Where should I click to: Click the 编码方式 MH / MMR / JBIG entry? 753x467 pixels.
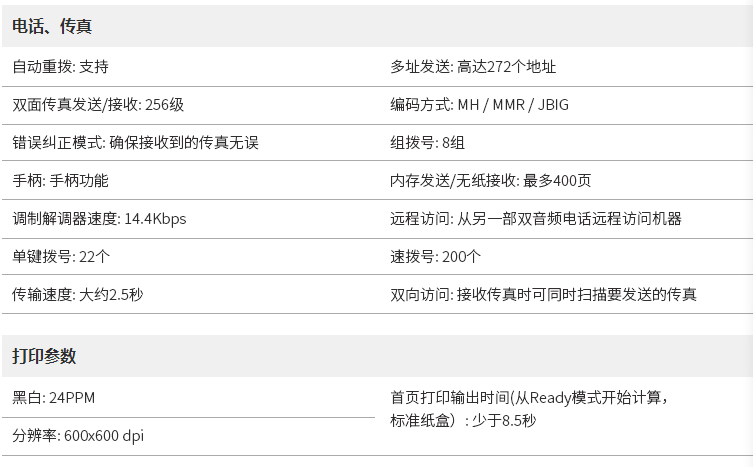(479, 105)
